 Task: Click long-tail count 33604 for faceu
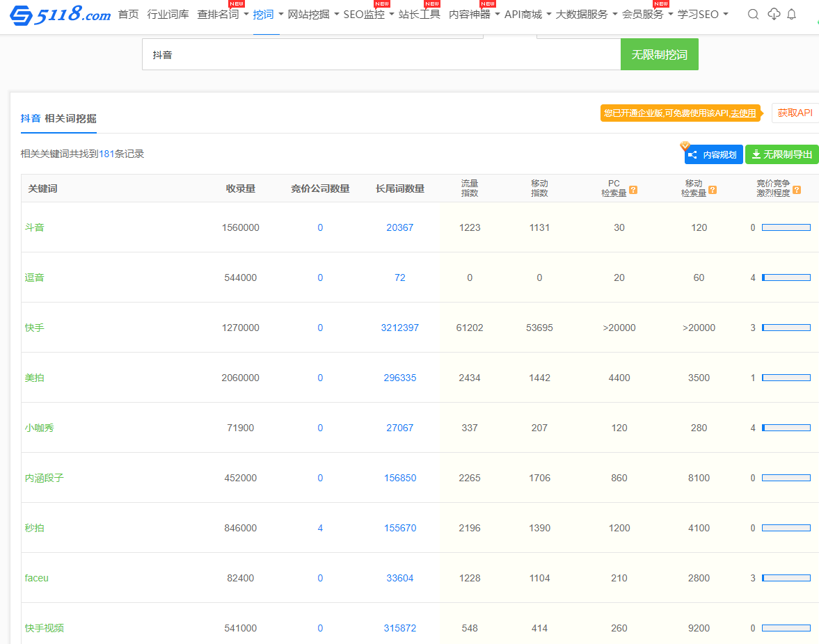399,578
